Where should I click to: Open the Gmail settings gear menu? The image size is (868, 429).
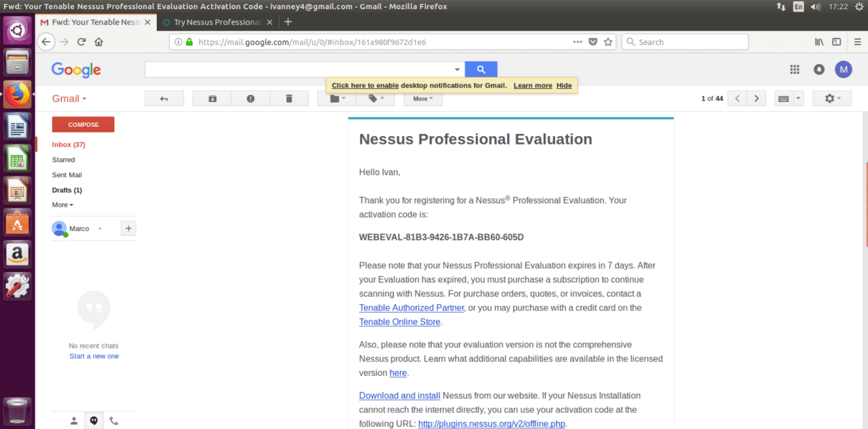pos(832,98)
